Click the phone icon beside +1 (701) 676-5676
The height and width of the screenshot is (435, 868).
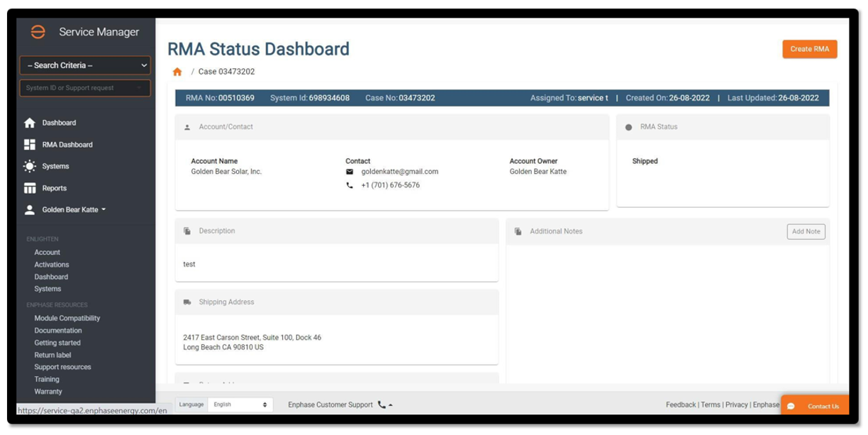[x=350, y=185]
